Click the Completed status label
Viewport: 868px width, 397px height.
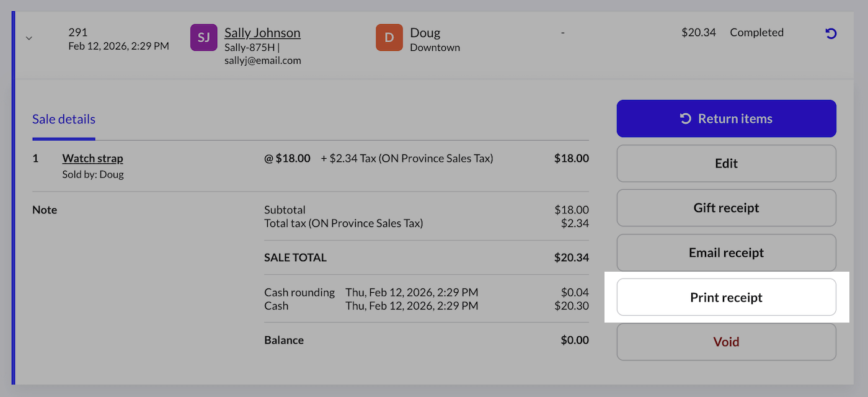pyautogui.click(x=756, y=32)
